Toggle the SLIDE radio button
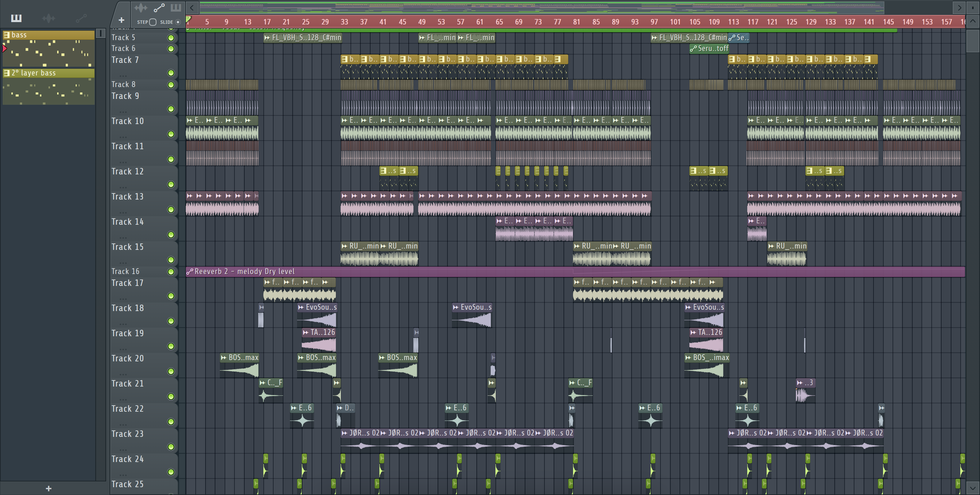This screenshot has width=980, height=495. click(178, 22)
